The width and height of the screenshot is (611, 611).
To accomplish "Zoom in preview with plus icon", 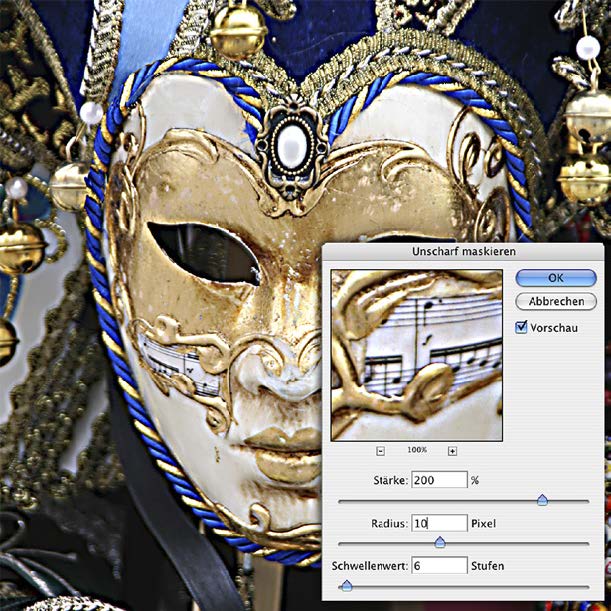I will 452,451.
